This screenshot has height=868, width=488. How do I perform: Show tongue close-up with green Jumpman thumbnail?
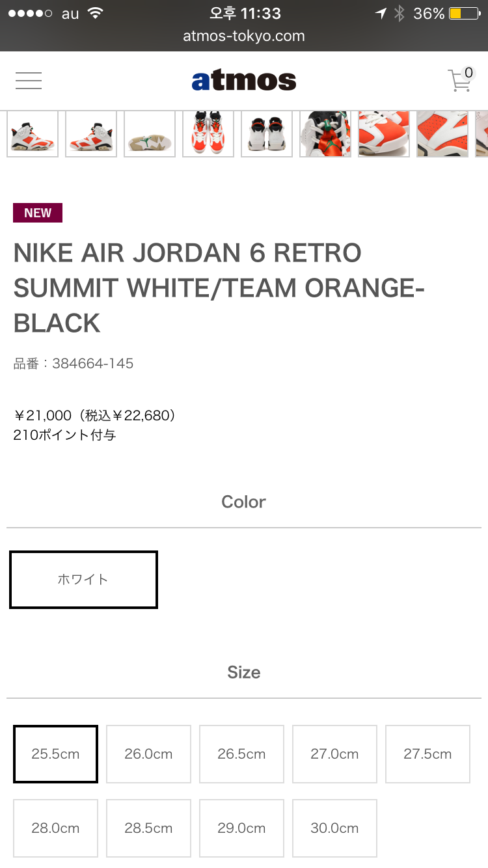(x=325, y=134)
